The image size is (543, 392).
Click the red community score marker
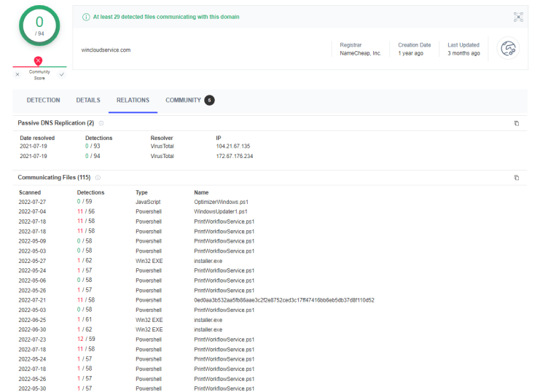[38, 61]
